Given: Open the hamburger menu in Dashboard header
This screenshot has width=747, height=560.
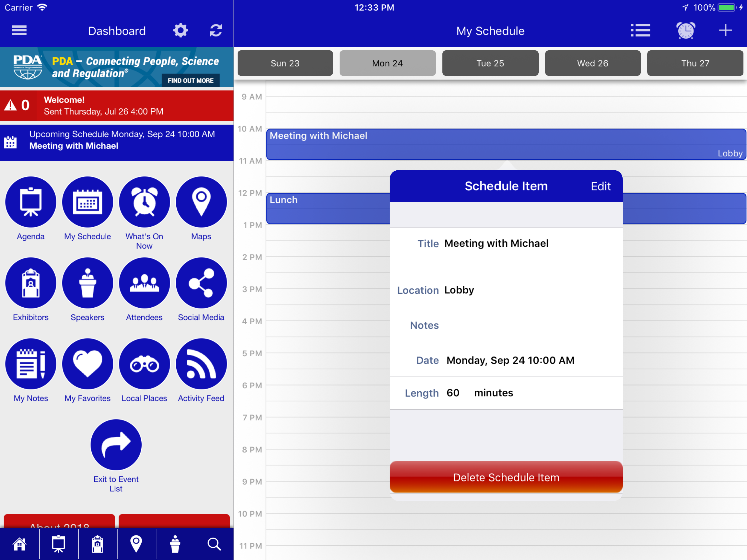Looking at the screenshot, I should click(x=19, y=30).
